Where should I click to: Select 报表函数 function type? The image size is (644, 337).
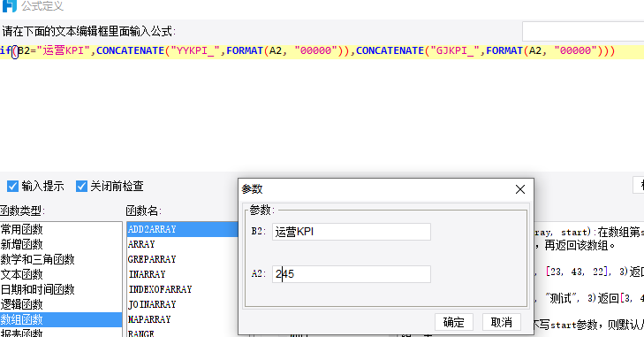[x=61, y=333]
